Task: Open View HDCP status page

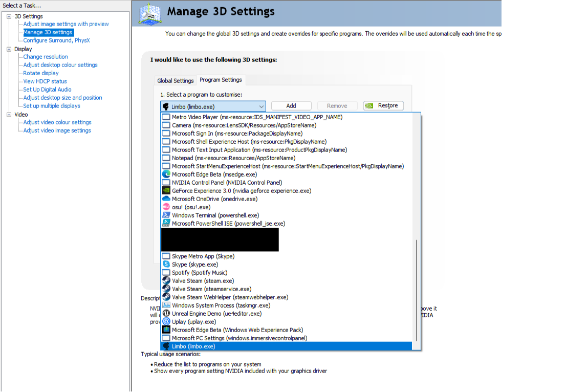Action: point(45,81)
